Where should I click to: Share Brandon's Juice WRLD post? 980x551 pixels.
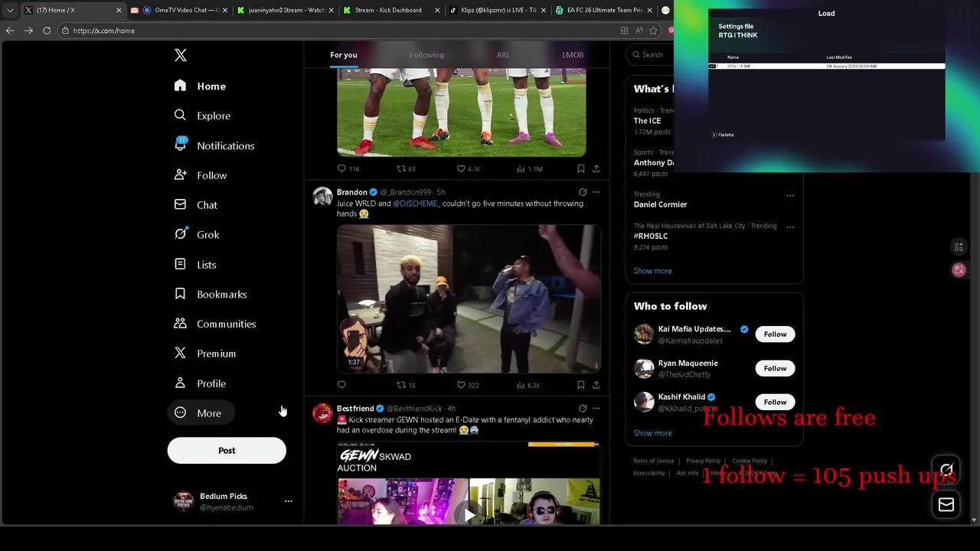click(596, 385)
